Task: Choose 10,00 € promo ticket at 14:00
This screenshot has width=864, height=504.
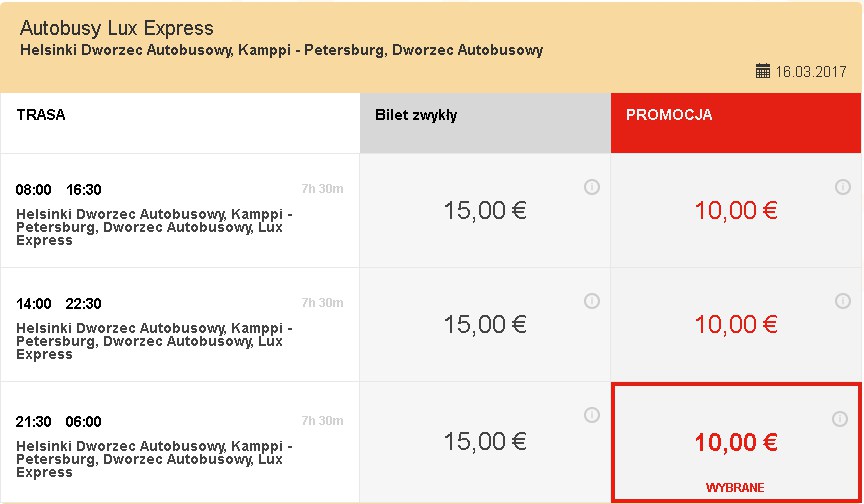Action: point(736,324)
